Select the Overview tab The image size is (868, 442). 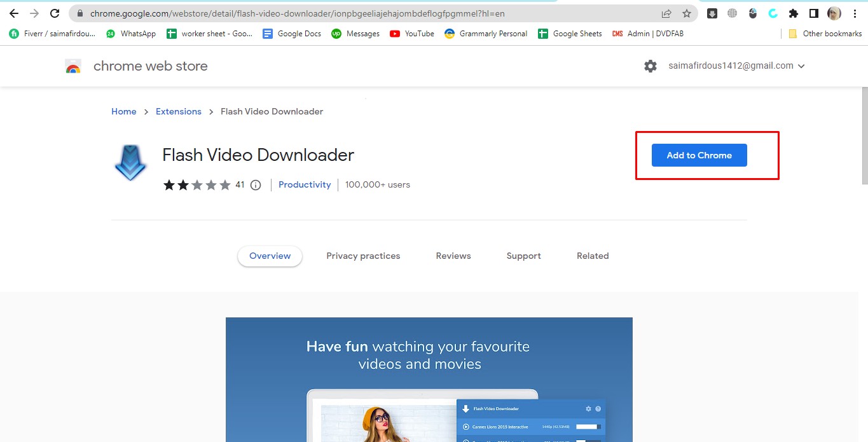[270, 256]
